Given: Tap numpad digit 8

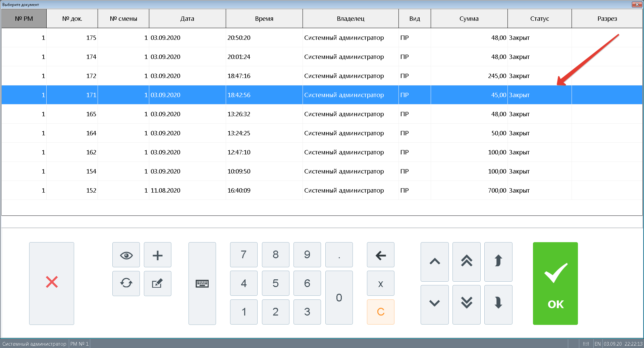Looking at the screenshot, I should click(276, 255).
